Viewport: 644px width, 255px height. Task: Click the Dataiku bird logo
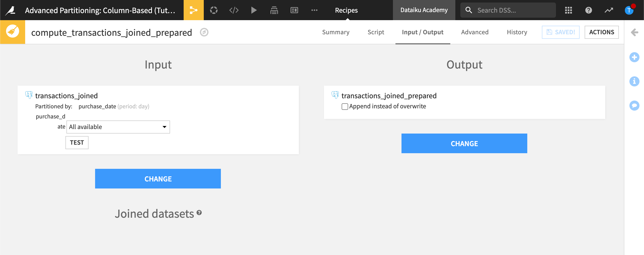click(x=11, y=10)
